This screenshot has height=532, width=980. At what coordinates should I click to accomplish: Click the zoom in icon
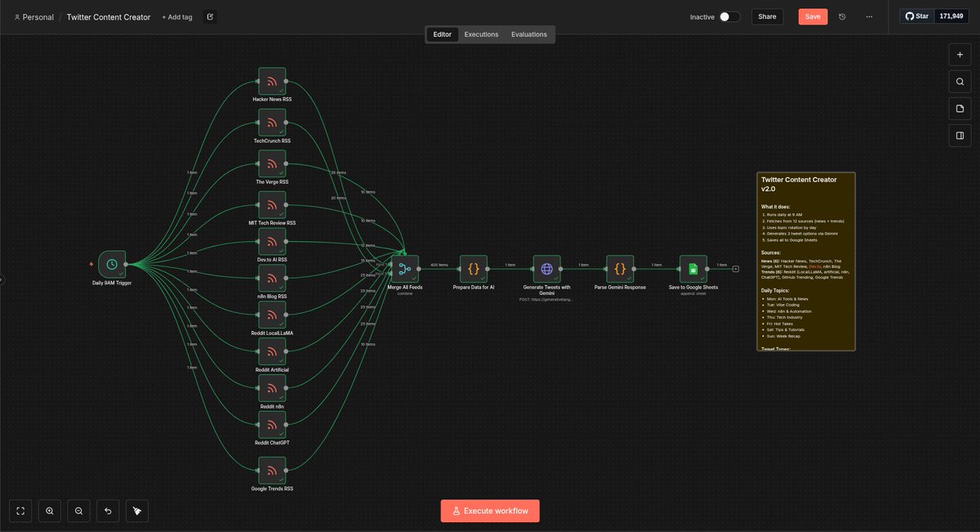pyautogui.click(x=50, y=511)
